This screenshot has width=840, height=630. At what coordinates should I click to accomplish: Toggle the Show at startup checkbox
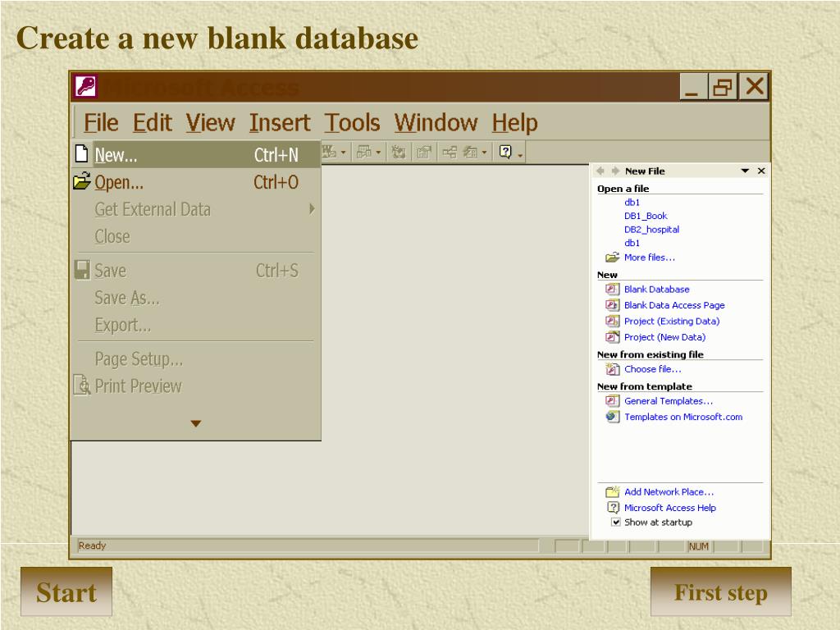tap(616, 523)
